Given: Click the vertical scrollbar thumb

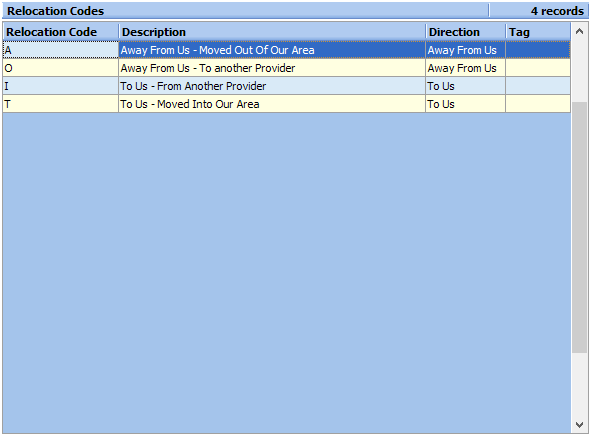Looking at the screenshot, I should click(x=579, y=227).
